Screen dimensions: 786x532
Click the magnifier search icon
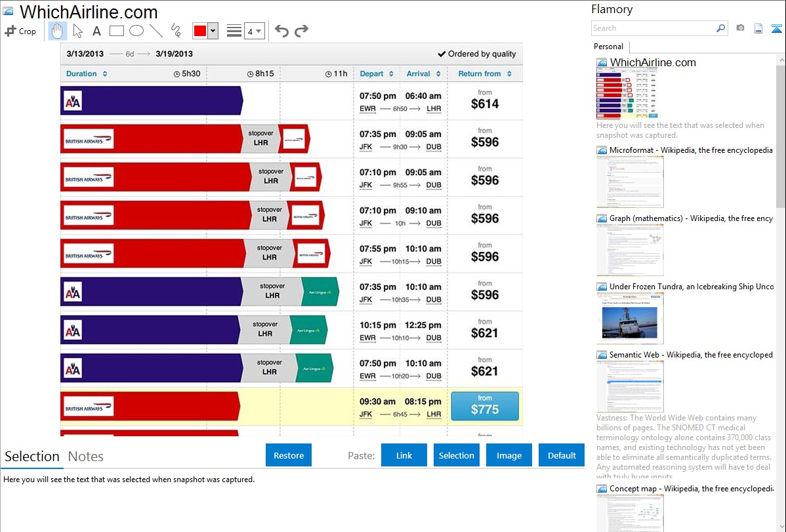721,28
